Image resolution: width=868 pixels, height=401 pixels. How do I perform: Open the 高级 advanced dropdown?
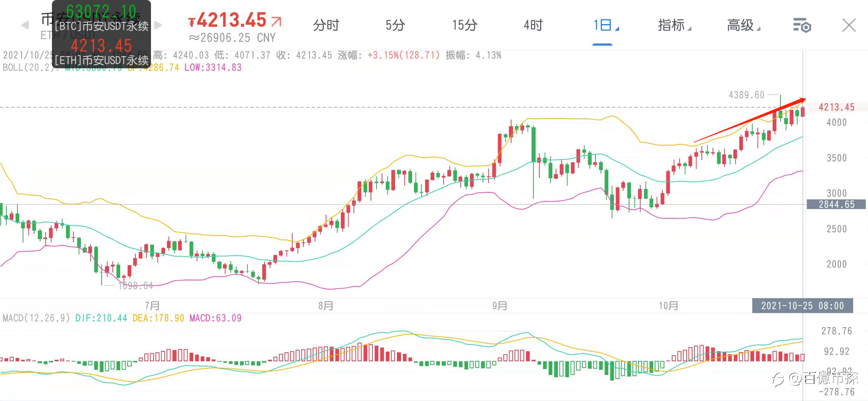coord(743,25)
